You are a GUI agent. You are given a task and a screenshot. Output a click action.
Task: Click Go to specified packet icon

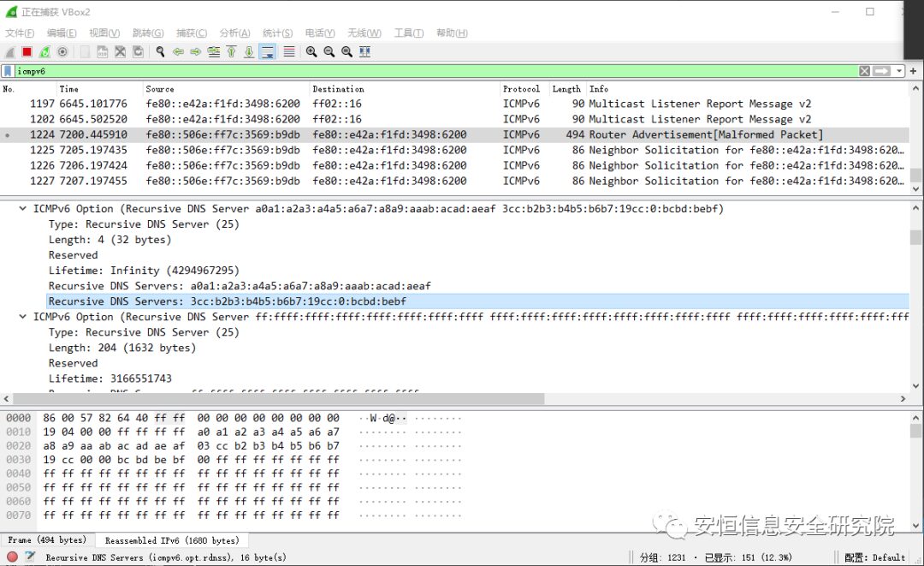coord(214,52)
